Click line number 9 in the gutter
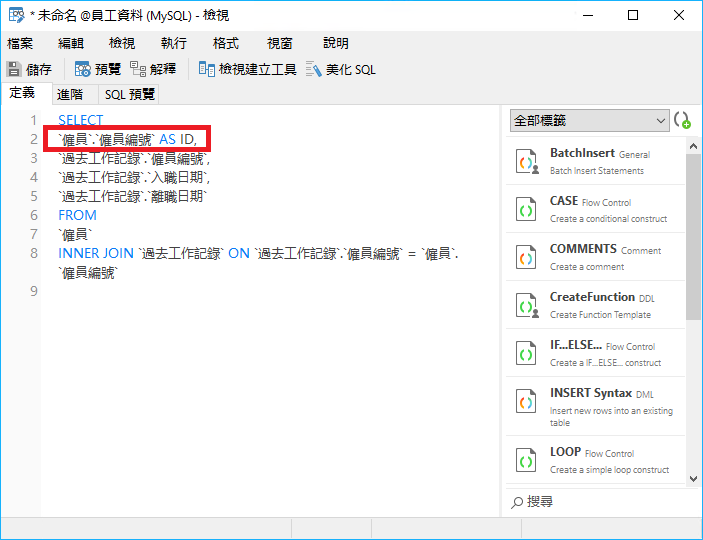The height and width of the screenshot is (540, 703). click(34, 292)
